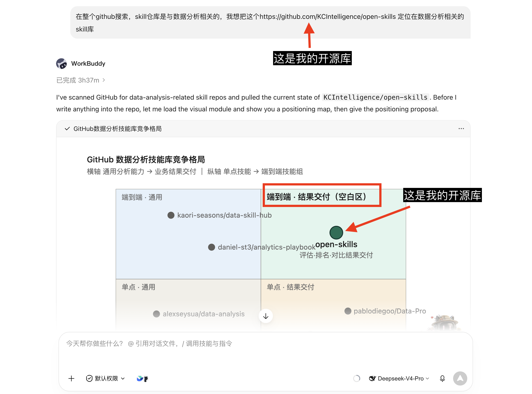
Task: Click the user message bubble with github link
Action: tap(270, 23)
